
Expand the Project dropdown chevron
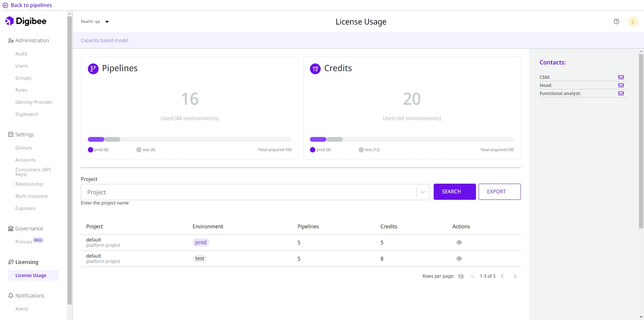[x=423, y=192]
